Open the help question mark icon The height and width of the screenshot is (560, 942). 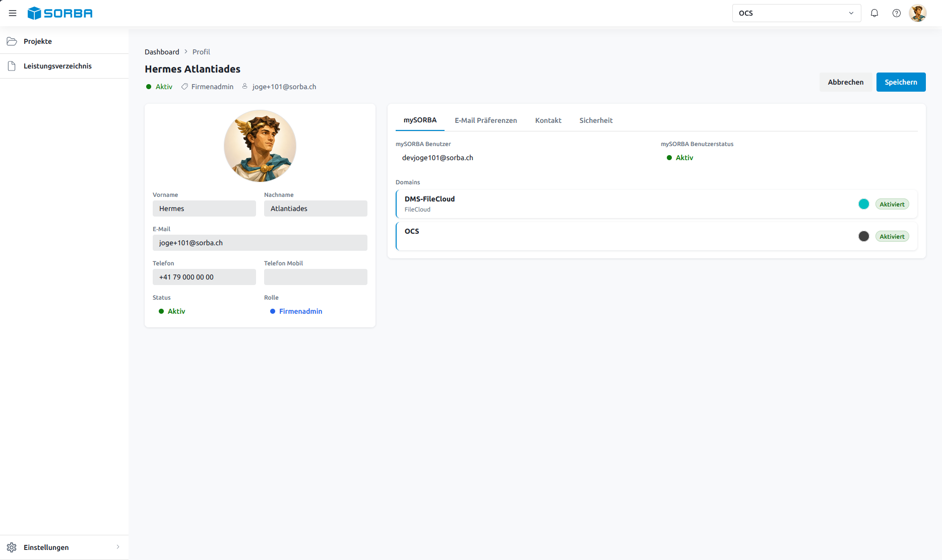(897, 13)
